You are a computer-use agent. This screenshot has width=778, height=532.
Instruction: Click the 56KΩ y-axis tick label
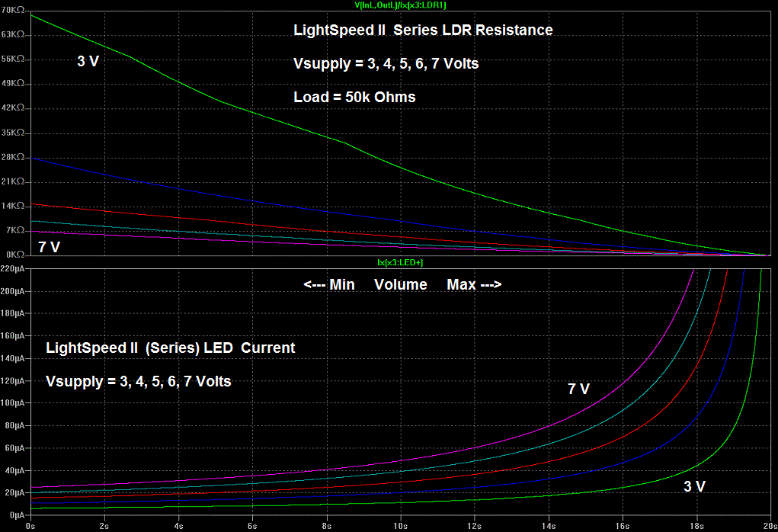tap(12, 59)
